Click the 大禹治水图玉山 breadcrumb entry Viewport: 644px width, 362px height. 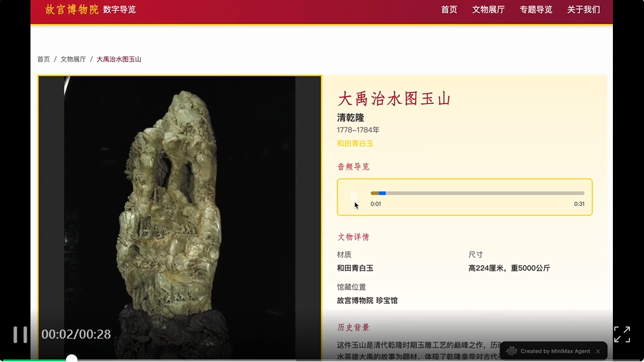[x=119, y=59]
